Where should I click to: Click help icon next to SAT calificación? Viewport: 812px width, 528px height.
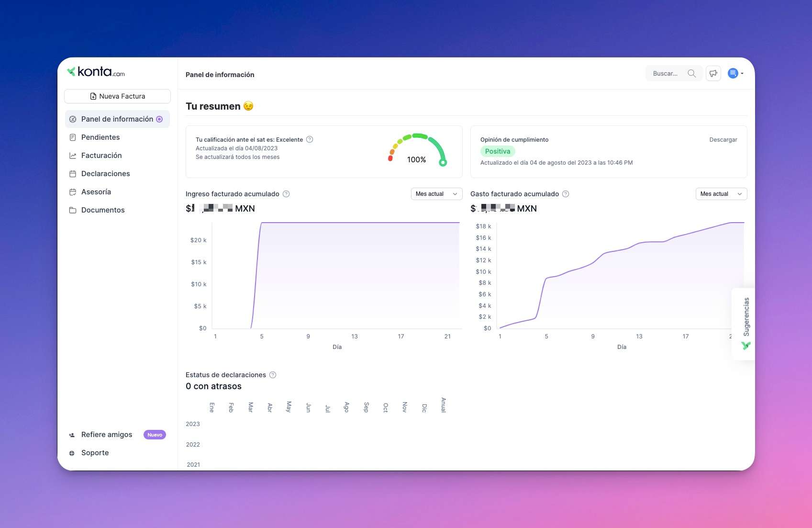pos(310,139)
